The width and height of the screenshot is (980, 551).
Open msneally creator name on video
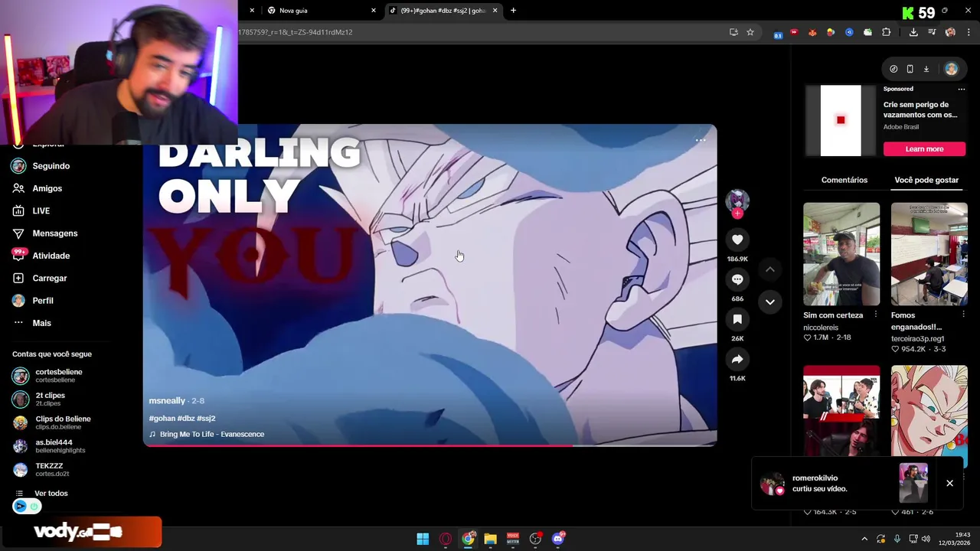[167, 401]
